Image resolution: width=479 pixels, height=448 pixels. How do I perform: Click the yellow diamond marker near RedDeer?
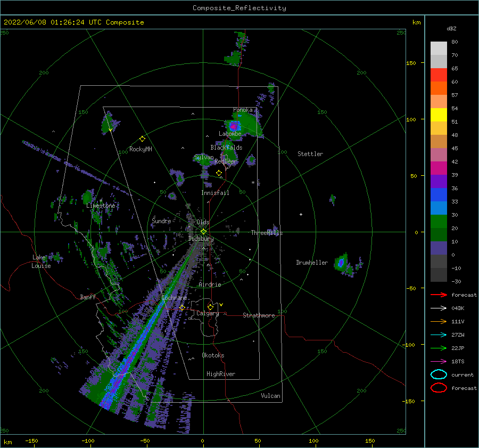click(219, 173)
